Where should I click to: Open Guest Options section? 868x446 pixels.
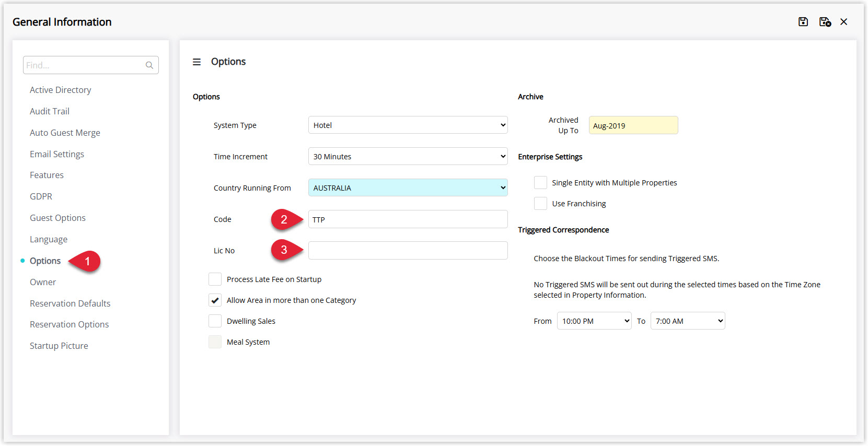point(57,218)
